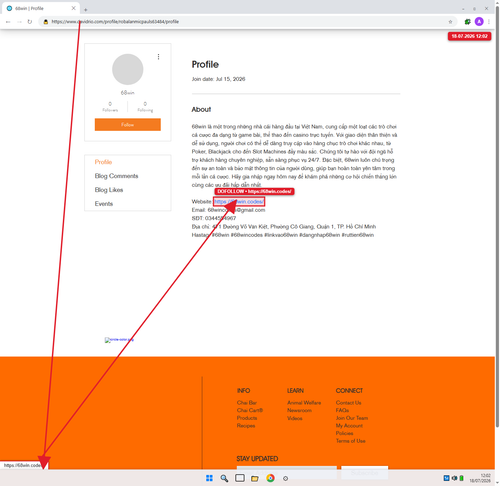Open footer Terms of Use link
This screenshot has width=500, height=486.
pyautogui.click(x=351, y=441)
